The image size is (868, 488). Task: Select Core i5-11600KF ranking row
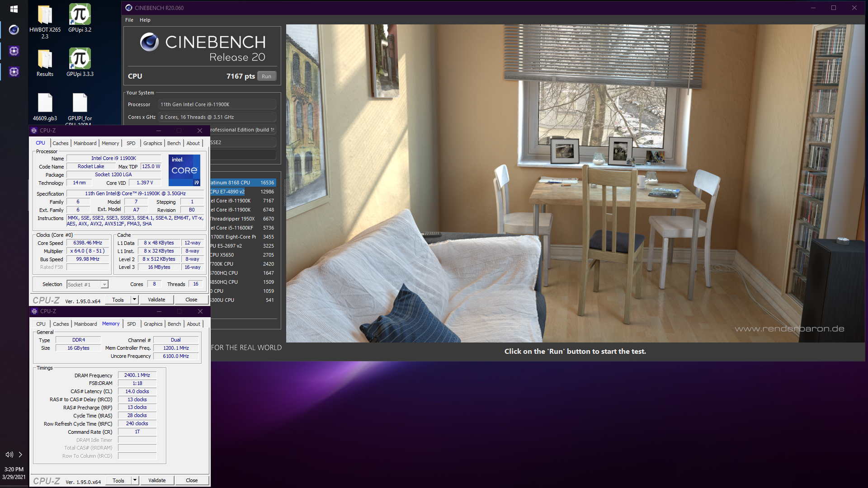coord(243,228)
